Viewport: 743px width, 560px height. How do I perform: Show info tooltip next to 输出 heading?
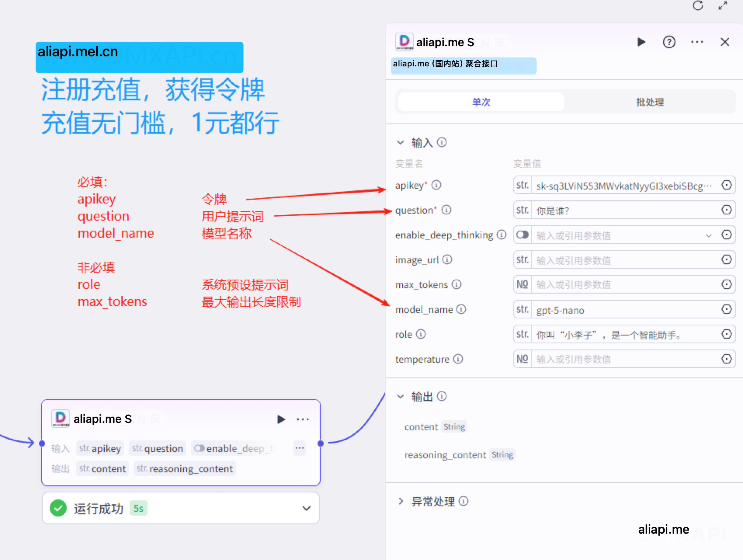442,396
